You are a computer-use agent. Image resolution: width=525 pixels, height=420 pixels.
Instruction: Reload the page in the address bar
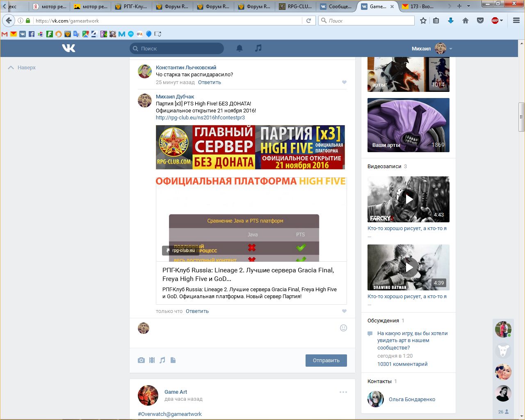(308, 21)
